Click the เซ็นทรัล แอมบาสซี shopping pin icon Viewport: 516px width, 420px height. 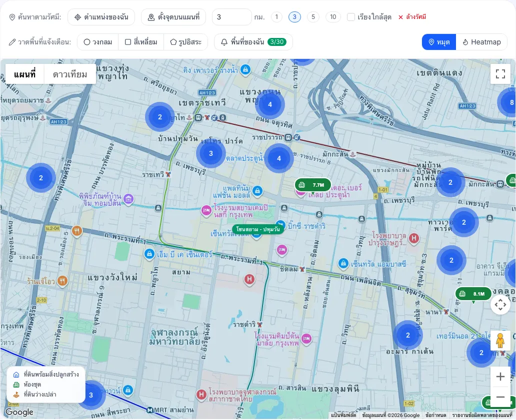(343, 263)
